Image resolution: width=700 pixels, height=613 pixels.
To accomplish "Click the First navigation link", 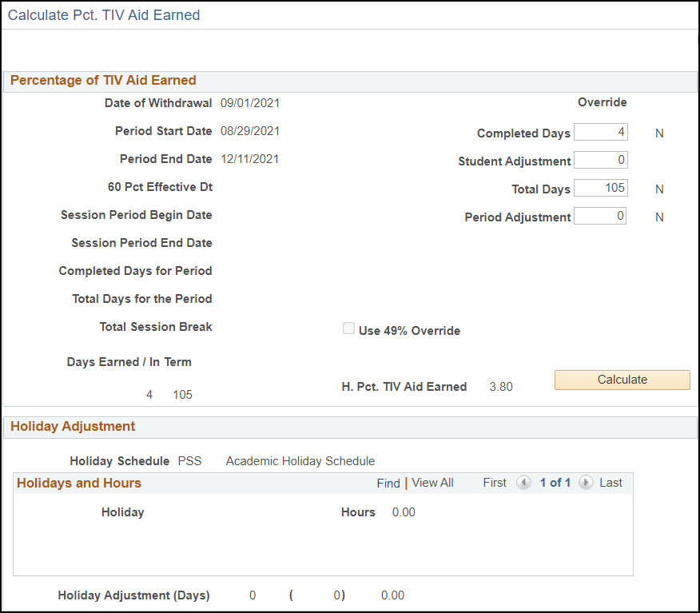I will click(x=494, y=482).
